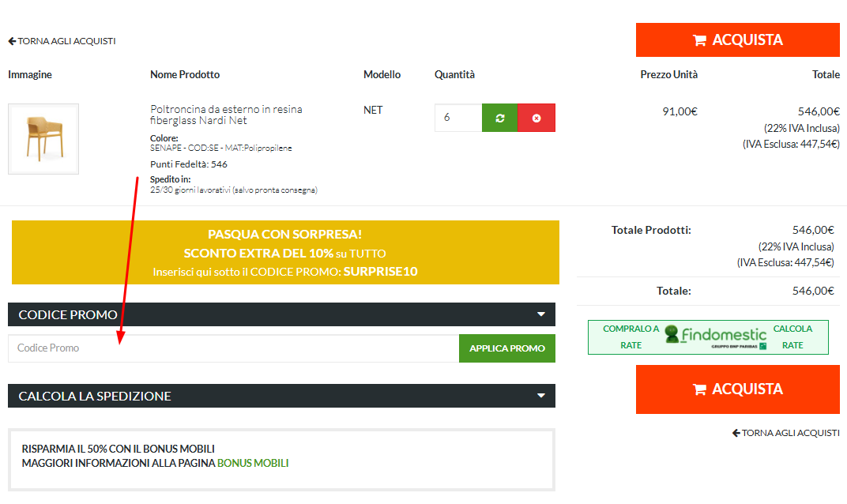Screen dimensions: 847x504
Task: Click the green refresh quantity icon
Action: [x=499, y=118]
